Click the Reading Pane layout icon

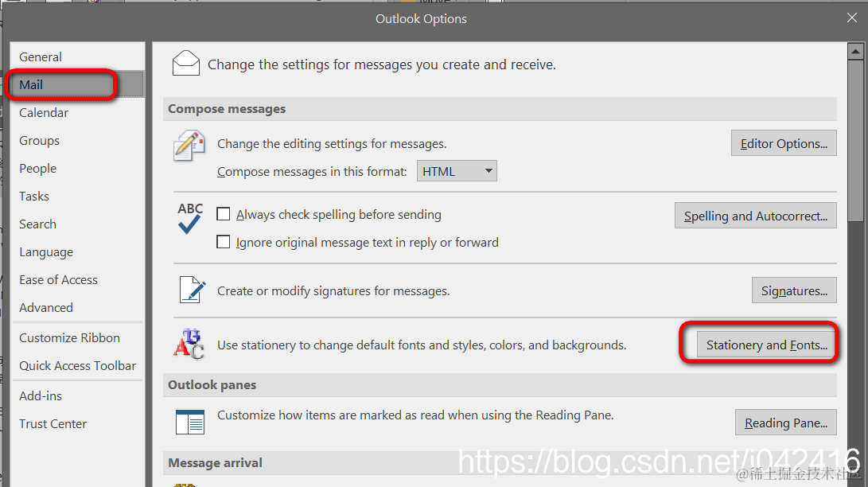190,422
